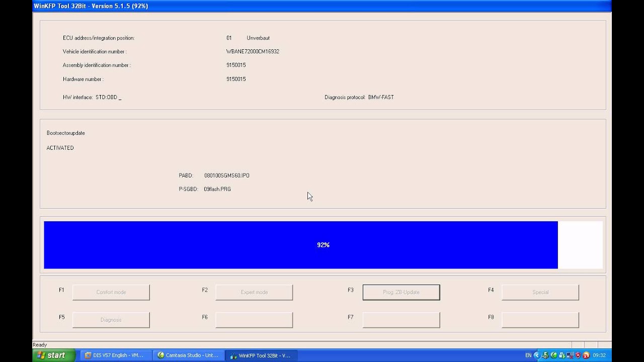Screen dimensions: 644x362
Task: Click the Prog. ZB-Update button
Action: tap(401, 292)
